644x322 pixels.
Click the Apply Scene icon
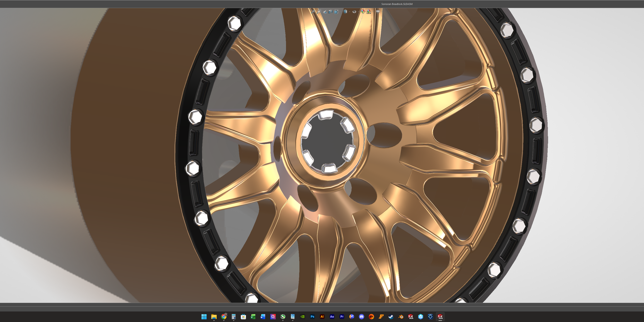(x=369, y=12)
